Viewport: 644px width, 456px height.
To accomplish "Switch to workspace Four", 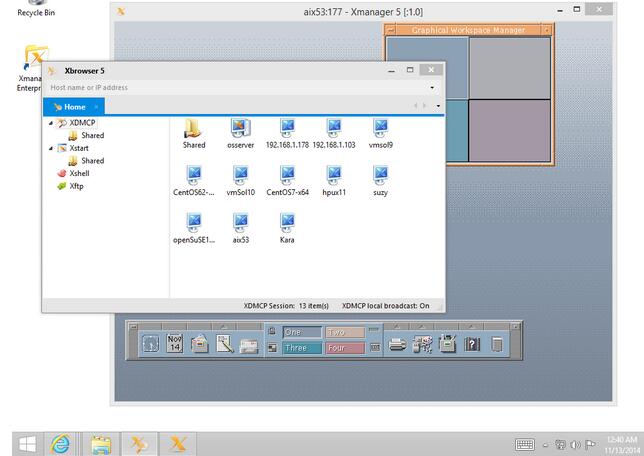I will tap(345, 348).
